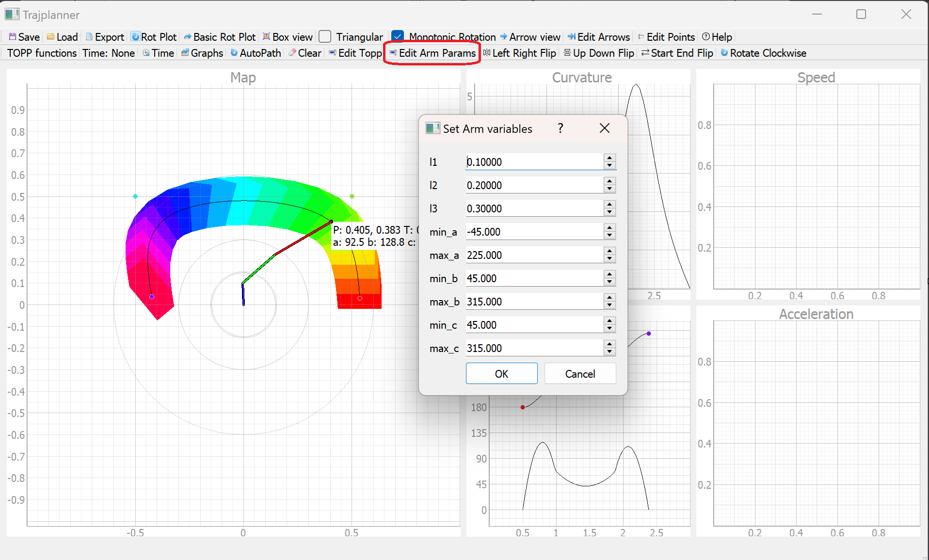
Task: Clear the current map
Action: [x=304, y=53]
